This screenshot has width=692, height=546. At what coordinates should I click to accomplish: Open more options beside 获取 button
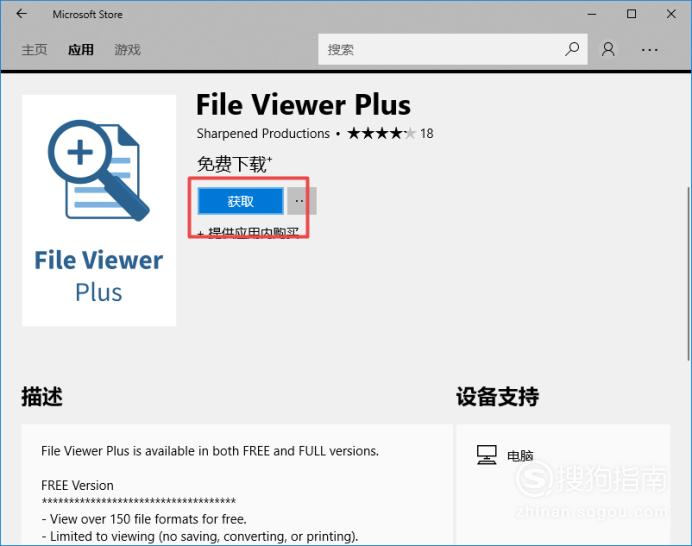[x=301, y=201]
